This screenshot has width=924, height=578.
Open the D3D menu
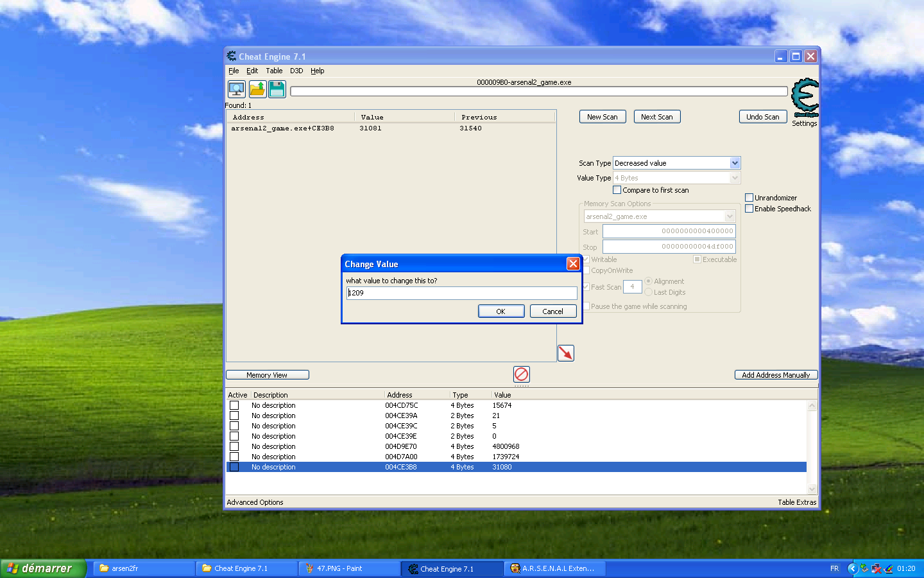pyautogui.click(x=296, y=71)
